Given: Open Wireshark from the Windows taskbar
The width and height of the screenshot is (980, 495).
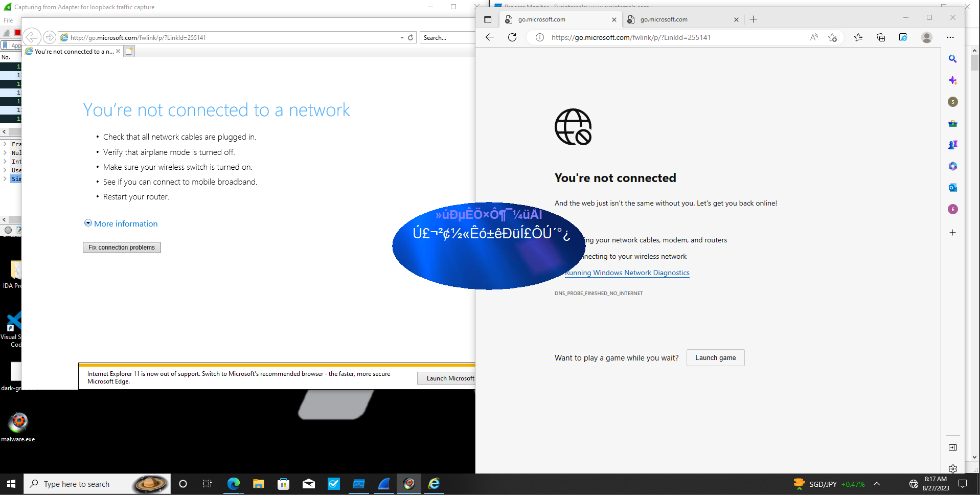Looking at the screenshot, I should pyautogui.click(x=384, y=484).
